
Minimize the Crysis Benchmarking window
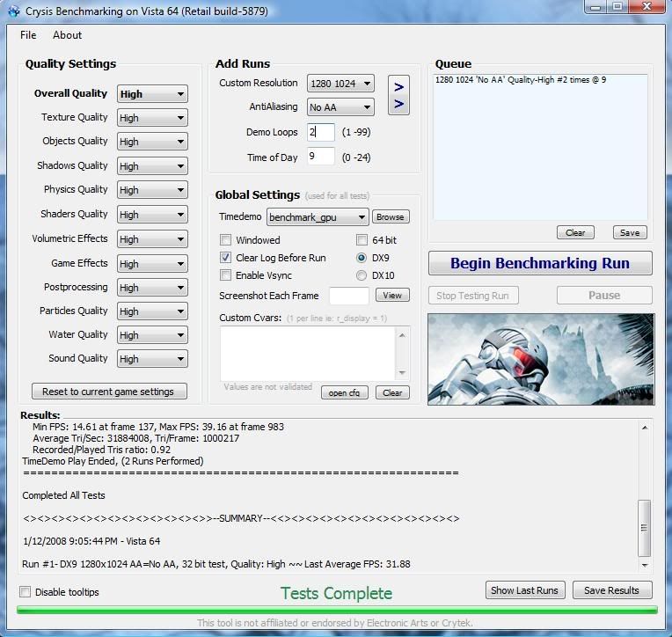pos(595,6)
